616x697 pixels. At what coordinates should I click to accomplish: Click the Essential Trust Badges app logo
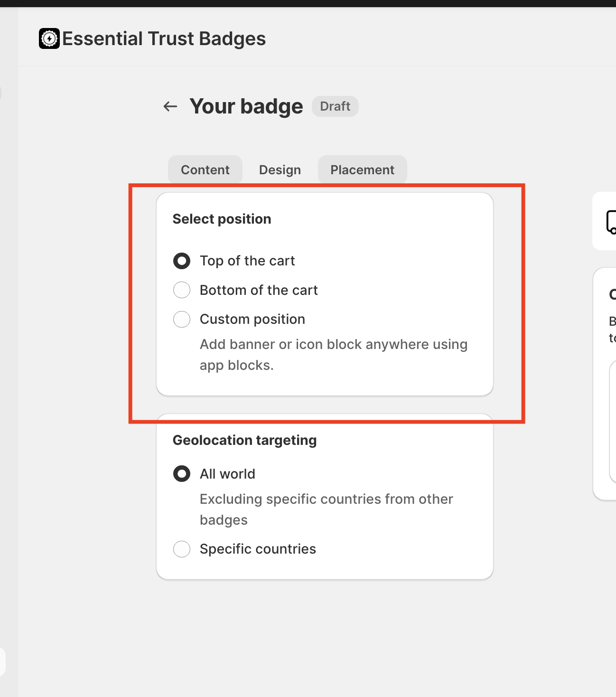49,39
